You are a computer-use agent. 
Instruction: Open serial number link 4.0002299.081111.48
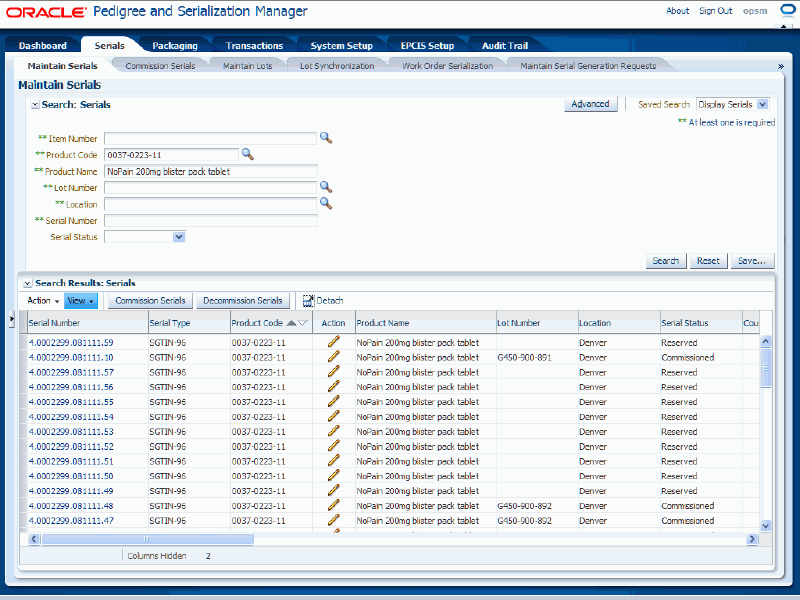[71, 506]
